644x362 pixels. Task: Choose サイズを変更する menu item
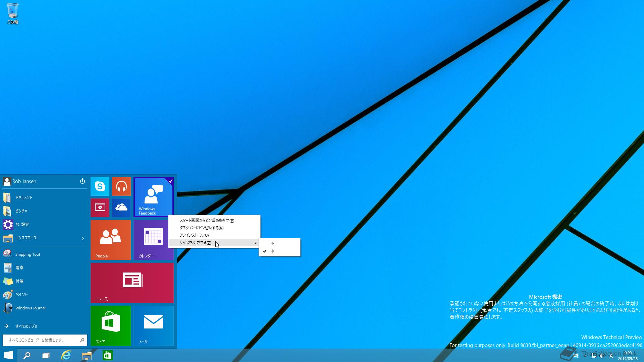coord(214,243)
